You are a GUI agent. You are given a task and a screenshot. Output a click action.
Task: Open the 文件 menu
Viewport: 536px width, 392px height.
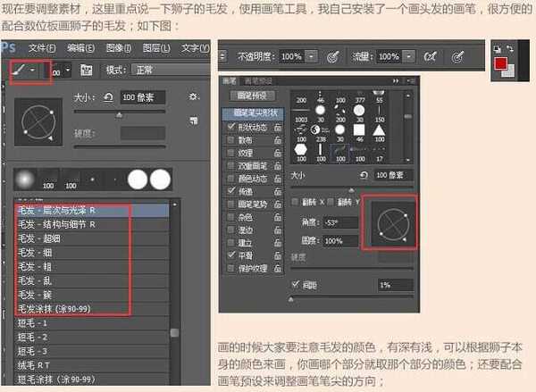click(42, 46)
